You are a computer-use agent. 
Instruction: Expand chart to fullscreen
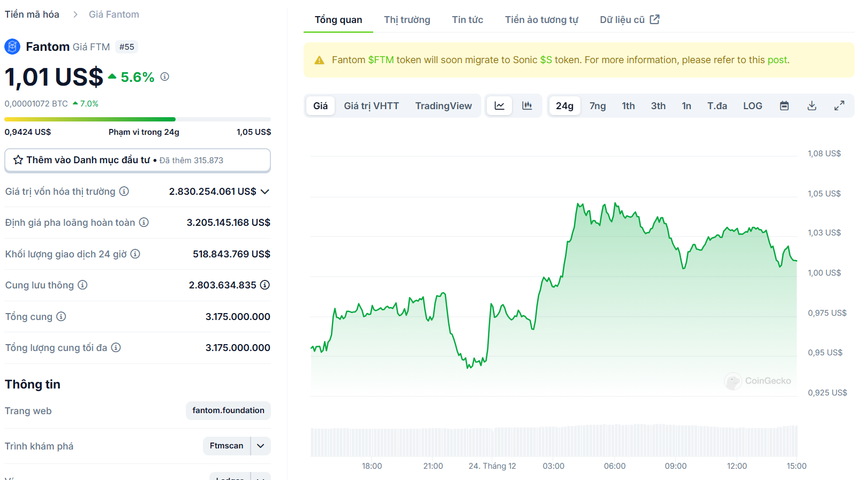pyautogui.click(x=839, y=105)
